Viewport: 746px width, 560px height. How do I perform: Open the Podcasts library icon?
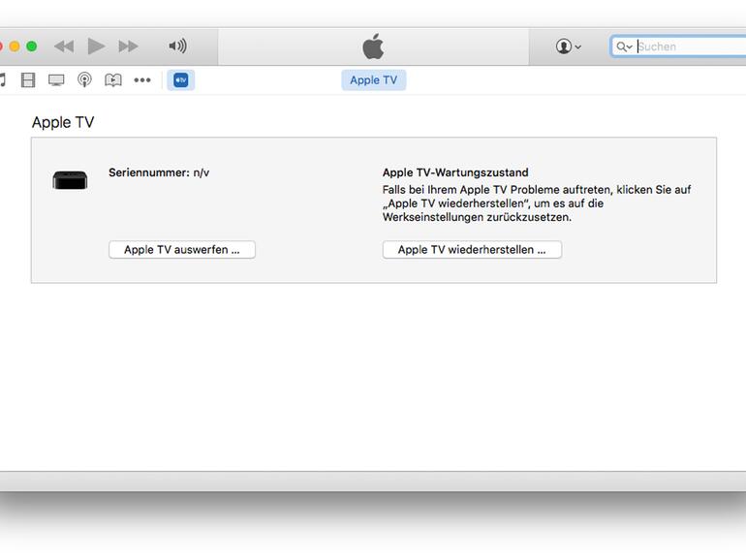[x=84, y=80]
